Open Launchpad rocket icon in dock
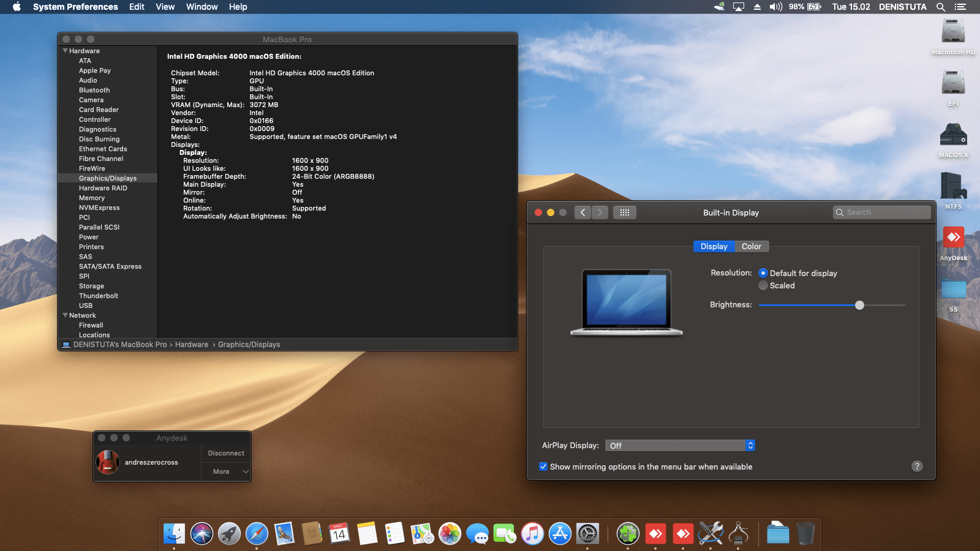The height and width of the screenshot is (551, 980). (229, 534)
